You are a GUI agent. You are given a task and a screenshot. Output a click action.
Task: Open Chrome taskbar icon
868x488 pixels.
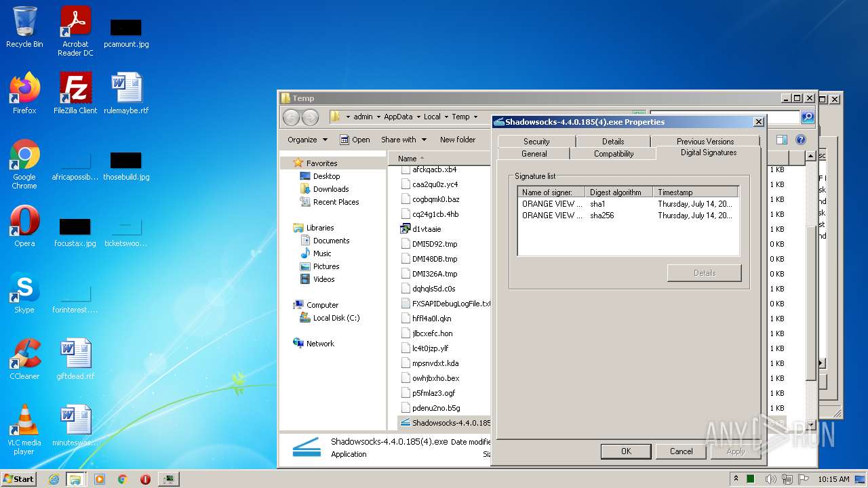[123, 479]
